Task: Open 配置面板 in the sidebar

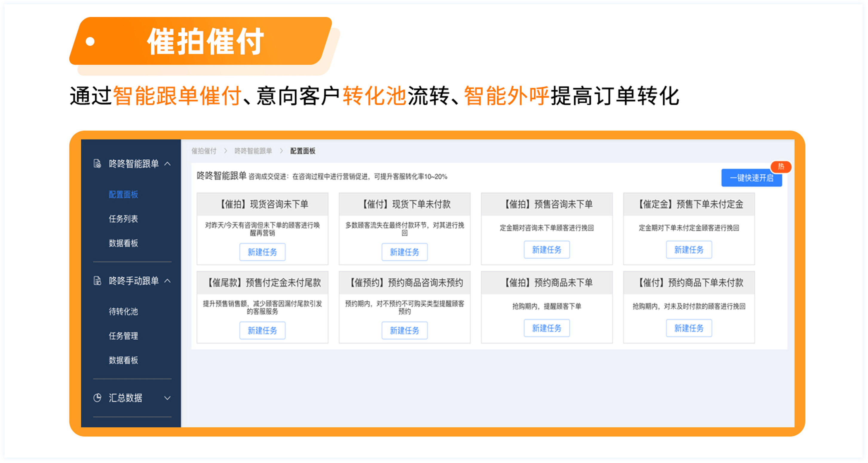Action: coord(123,195)
